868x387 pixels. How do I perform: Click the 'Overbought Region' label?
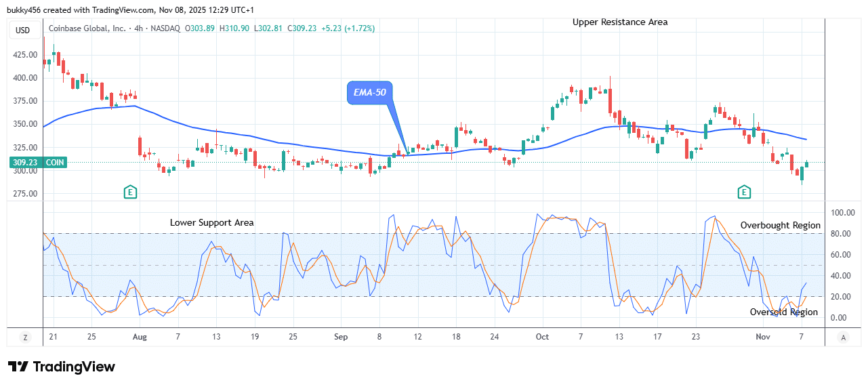click(x=781, y=225)
